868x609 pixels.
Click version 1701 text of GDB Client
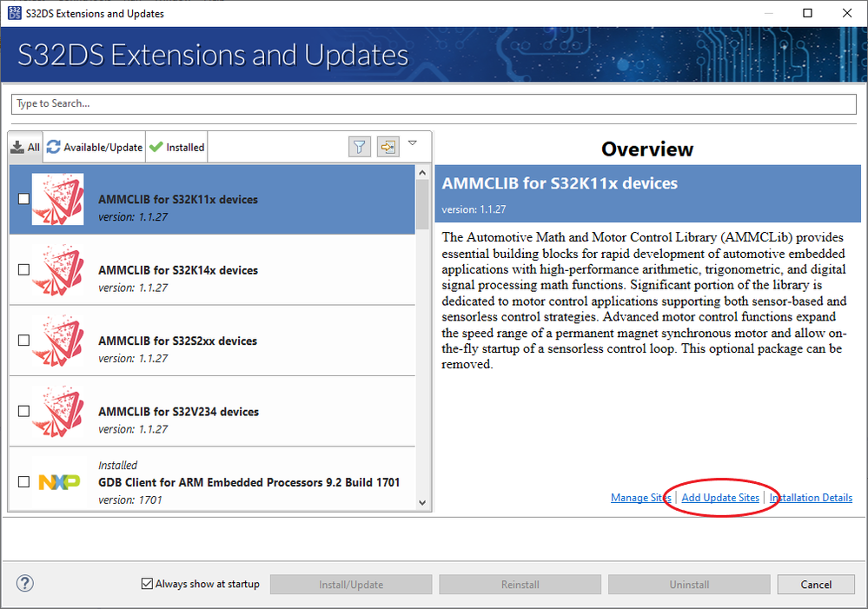(x=130, y=500)
